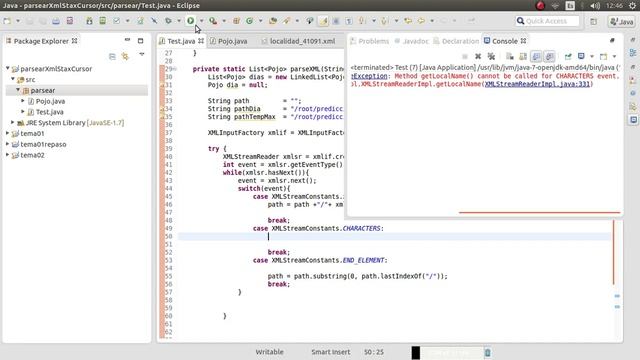Screen dimensions: 640x360
Task: Switch to the Pojo.java editor tab
Action: [x=229, y=41]
